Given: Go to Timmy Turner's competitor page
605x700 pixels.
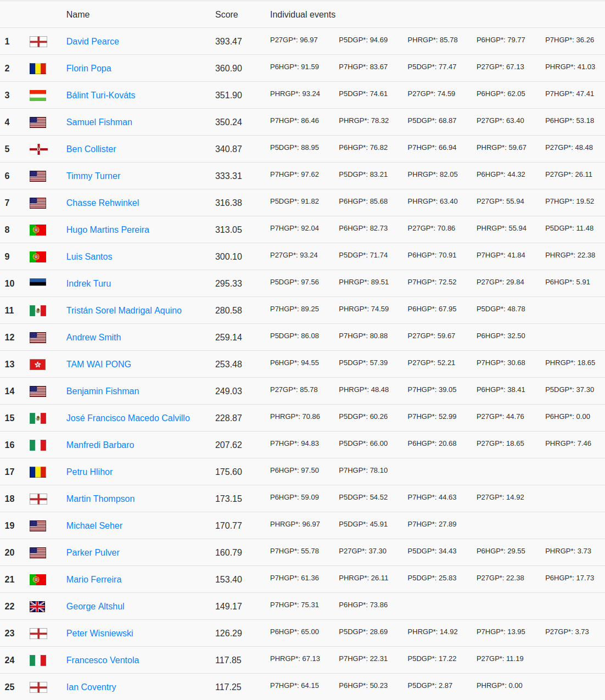Looking at the screenshot, I should pyautogui.click(x=93, y=176).
